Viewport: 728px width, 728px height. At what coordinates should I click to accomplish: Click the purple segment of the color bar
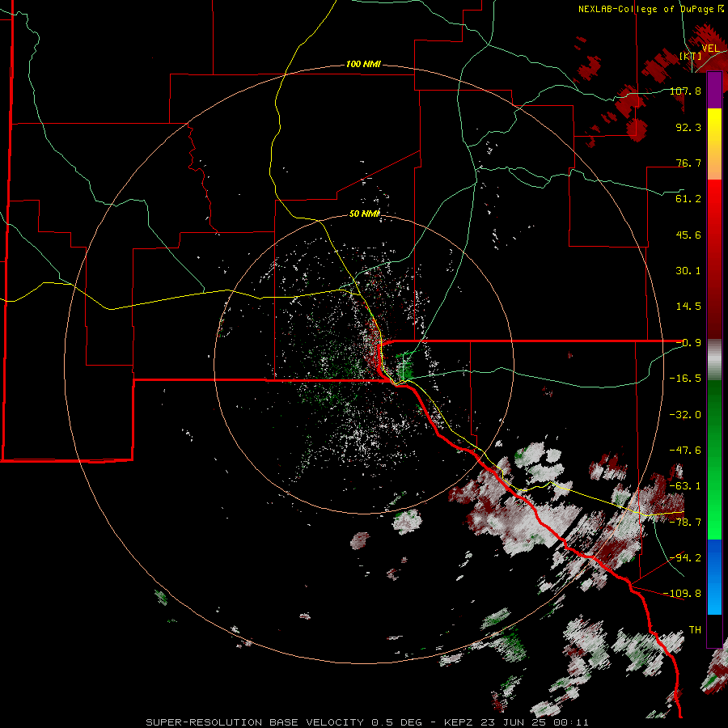tap(714, 91)
